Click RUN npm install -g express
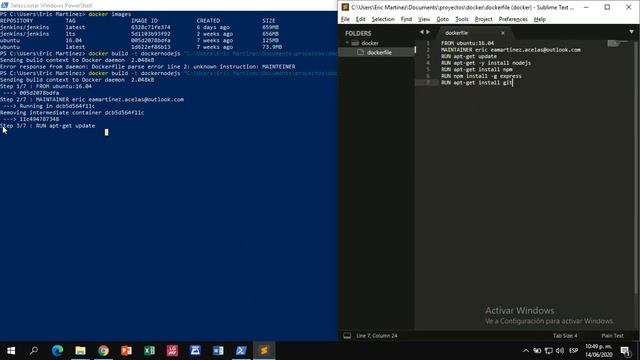Image resolution: width=640 pixels, height=360 pixels. [x=481, y=76]
